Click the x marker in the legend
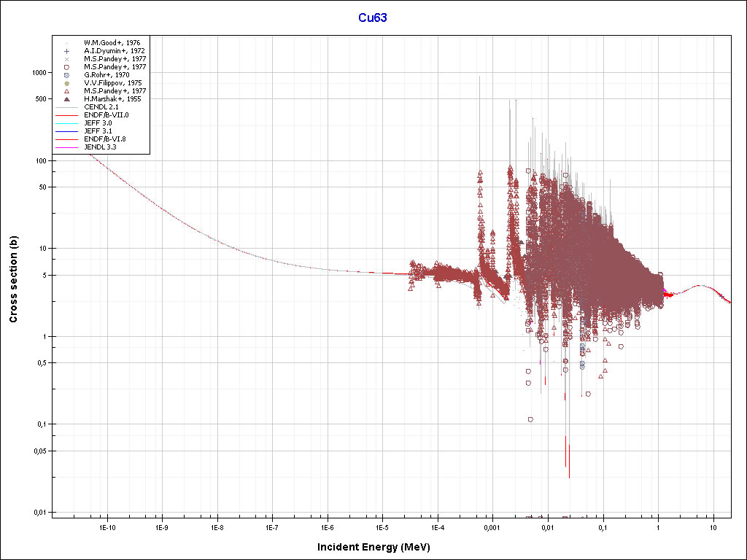Viewport: 747px width, 560px height. click(66, 59)
